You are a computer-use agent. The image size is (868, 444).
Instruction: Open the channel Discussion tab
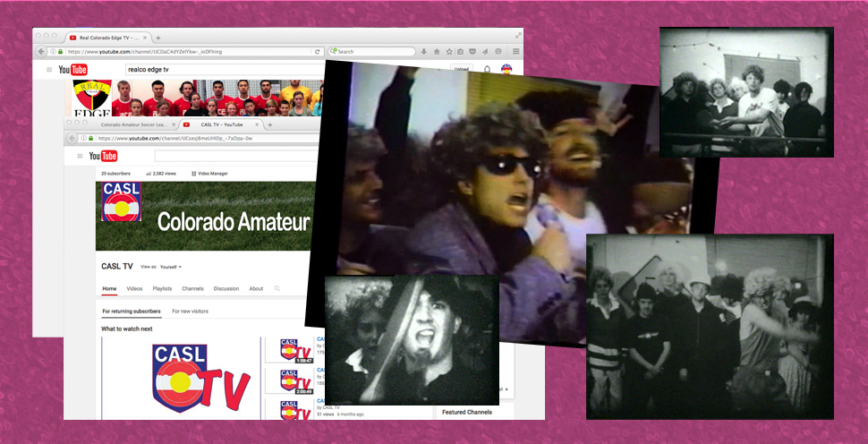[226, 288]
